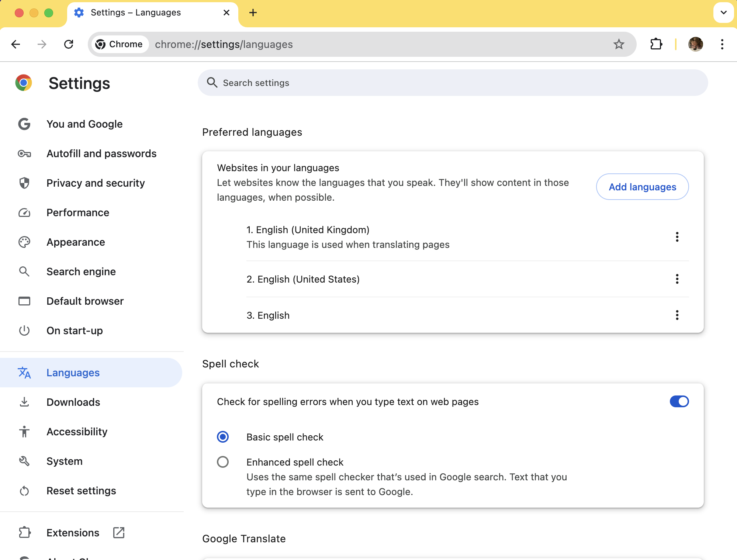Click the Appearance palette icon
The height and width of the screenshot is (560, 737).
[x=24, y=242]
